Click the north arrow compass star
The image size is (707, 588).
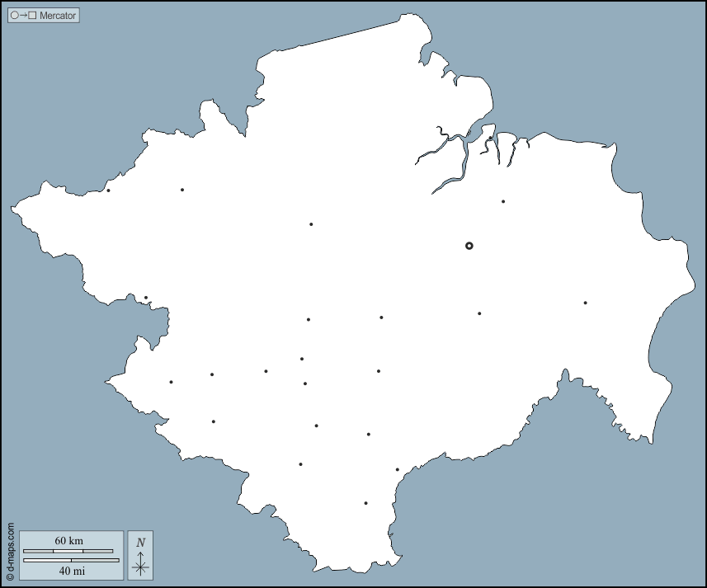click(141, 565)
